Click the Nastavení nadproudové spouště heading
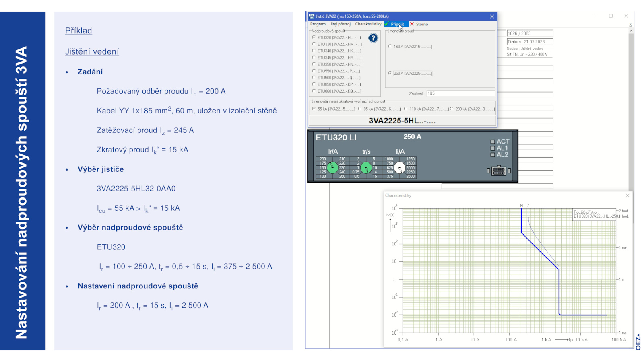Screen dimensions: 644x362 (x=138, y=286)
